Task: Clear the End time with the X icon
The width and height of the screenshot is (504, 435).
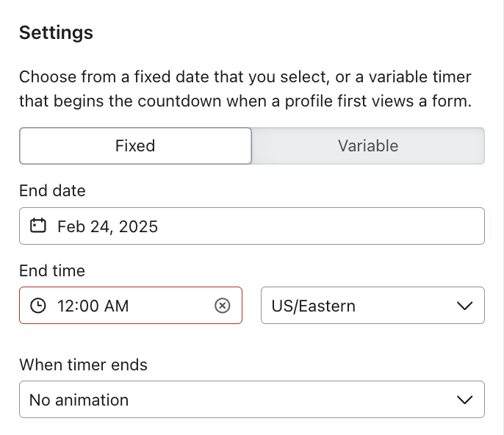Action: click(223, 306)
